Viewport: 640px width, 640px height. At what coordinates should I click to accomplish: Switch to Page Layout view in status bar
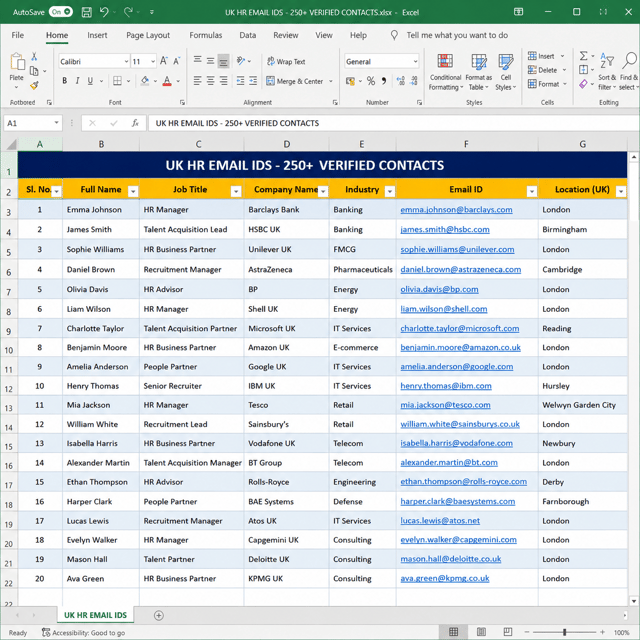481,632
